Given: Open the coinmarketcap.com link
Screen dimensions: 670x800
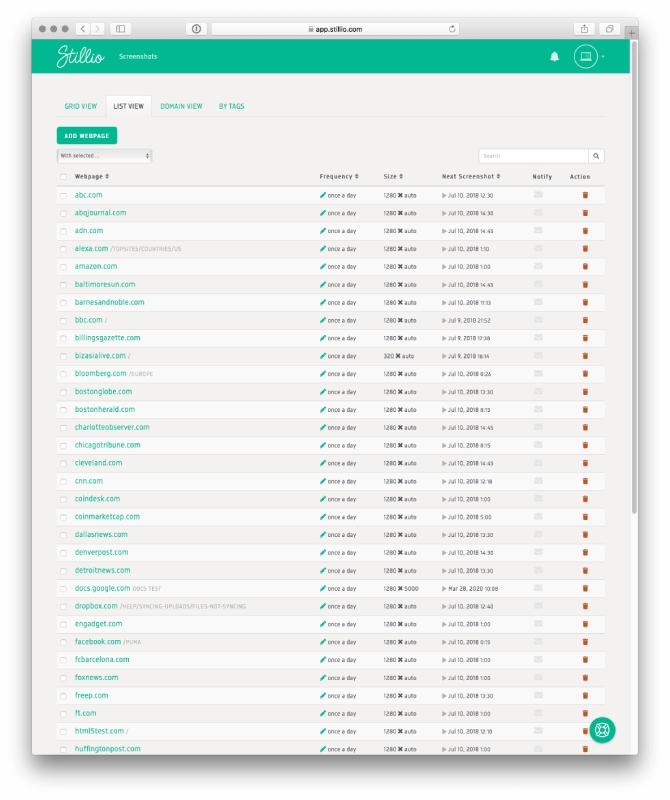Looking at the screenshot, I should pos(107,516).
